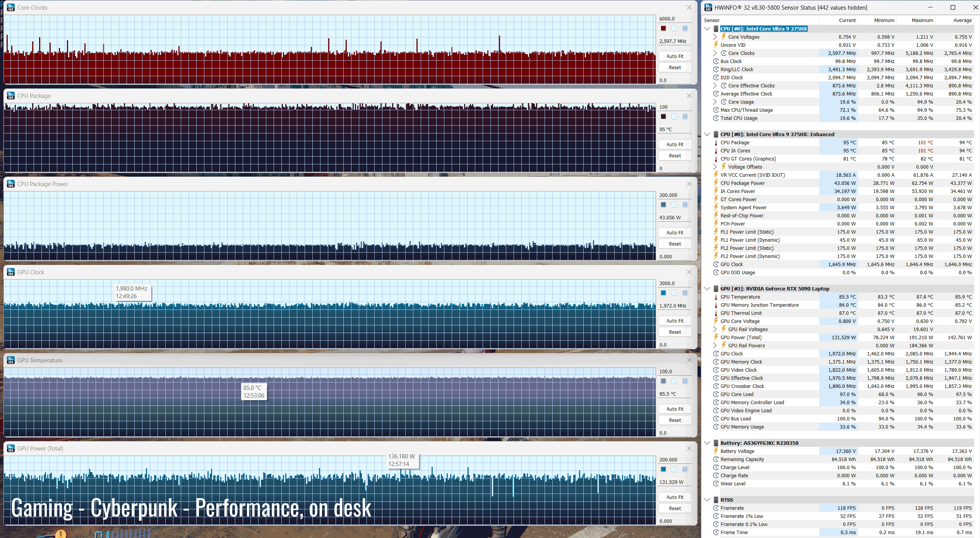980x538 pixels.
Task: Open the dark red graph color swatch in Core Clocks
Action: pos(663,28)
